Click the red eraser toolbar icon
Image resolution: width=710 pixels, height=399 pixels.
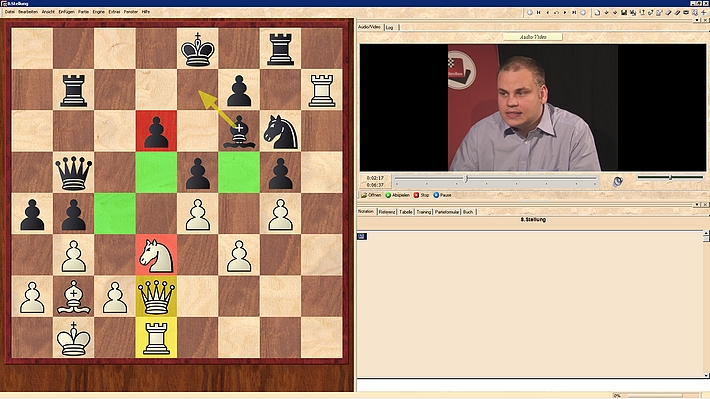click(x=677, y=12)
